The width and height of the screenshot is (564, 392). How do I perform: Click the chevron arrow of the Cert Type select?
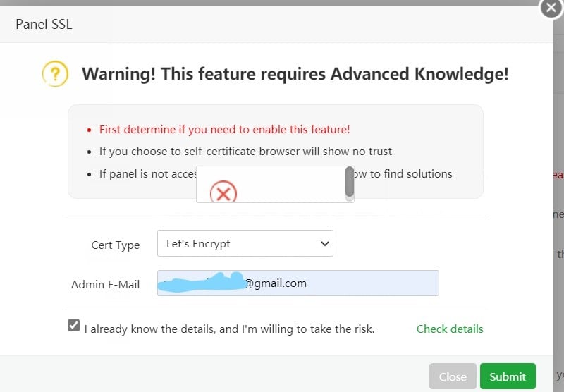click(x=325, y=244)
